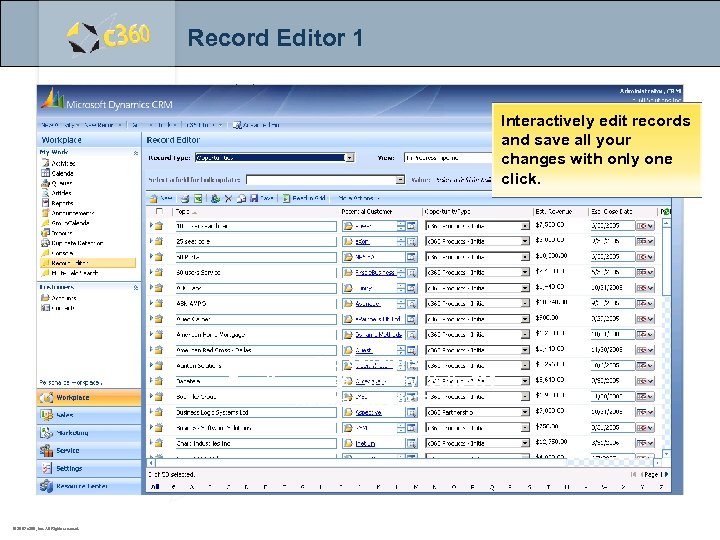The image size is (720, 540).
Task: Click customer lookup icon in Business Logic row
Action: [x=411, y=412]
